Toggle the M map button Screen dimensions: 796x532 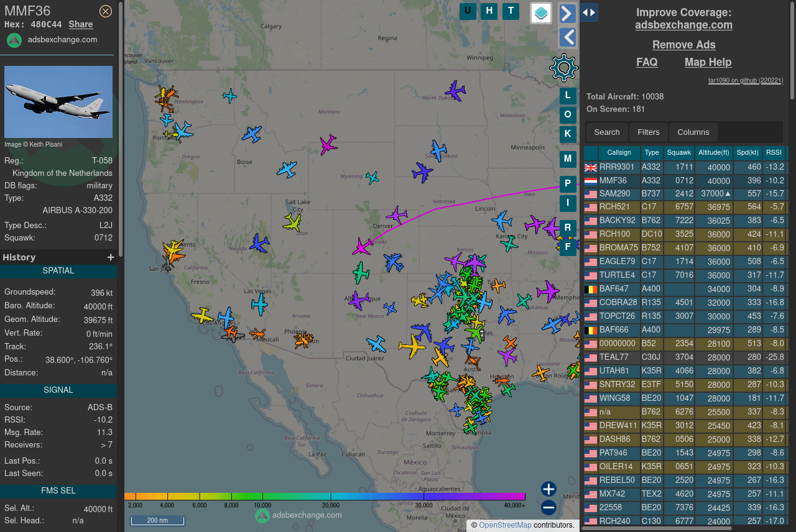tap(567, 158)
